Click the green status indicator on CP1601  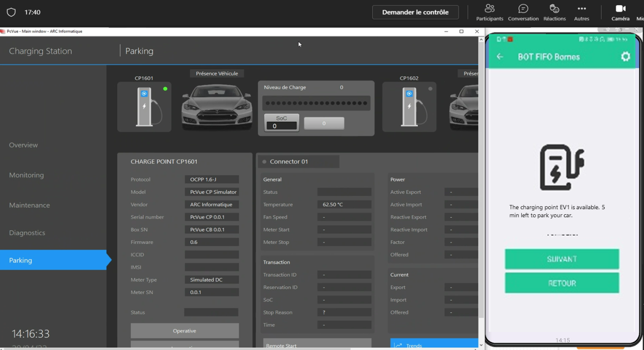165,89
